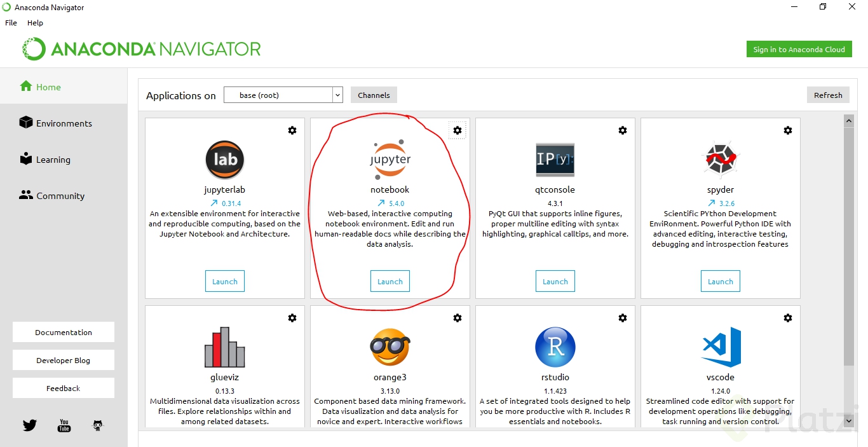Click qtconsole version 4.3.1

555,203
